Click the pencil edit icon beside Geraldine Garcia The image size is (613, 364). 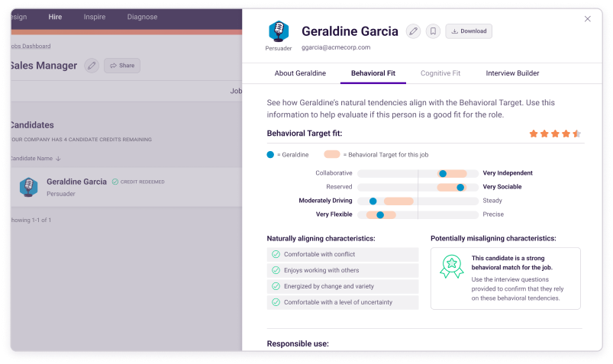click(413, 31)
